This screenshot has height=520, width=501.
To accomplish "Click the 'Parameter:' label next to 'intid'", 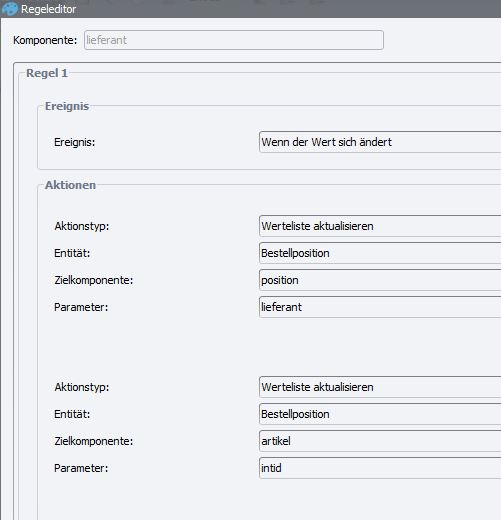I will [81, 468].
